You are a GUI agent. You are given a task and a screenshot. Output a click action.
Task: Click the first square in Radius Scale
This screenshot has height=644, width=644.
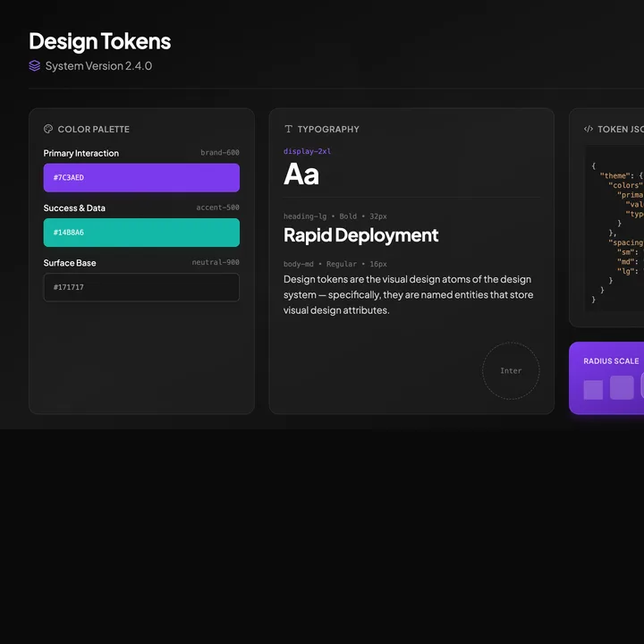pyautogui.click(x=593, y=390)
